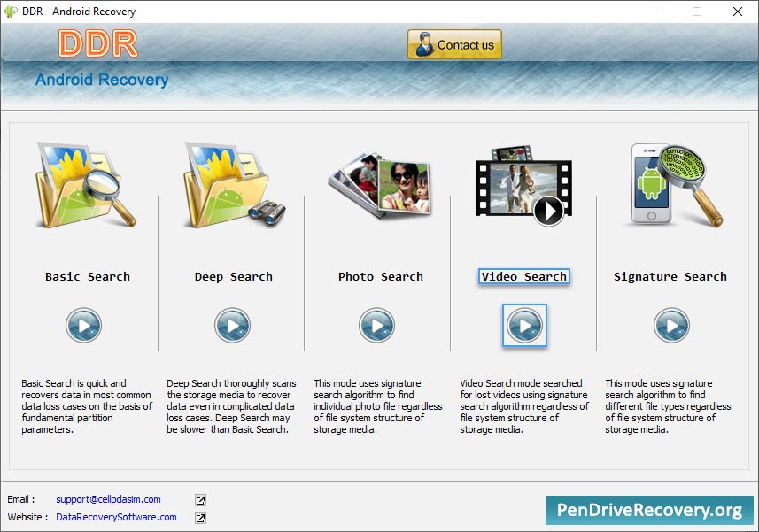Click the PenDriveRecovery.org banner
The width and height of the screenshot is (759, 532).
click(x=649, y=510)
